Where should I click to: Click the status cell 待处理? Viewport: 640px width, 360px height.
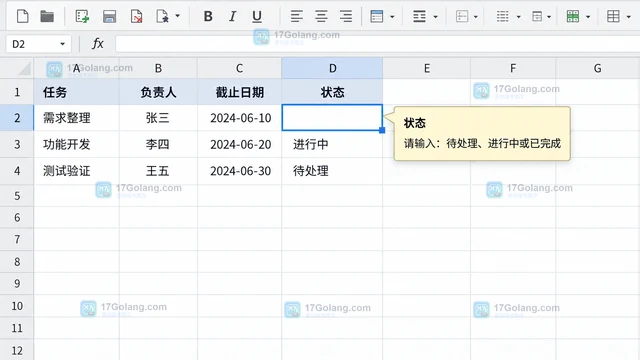coord(332,171)
